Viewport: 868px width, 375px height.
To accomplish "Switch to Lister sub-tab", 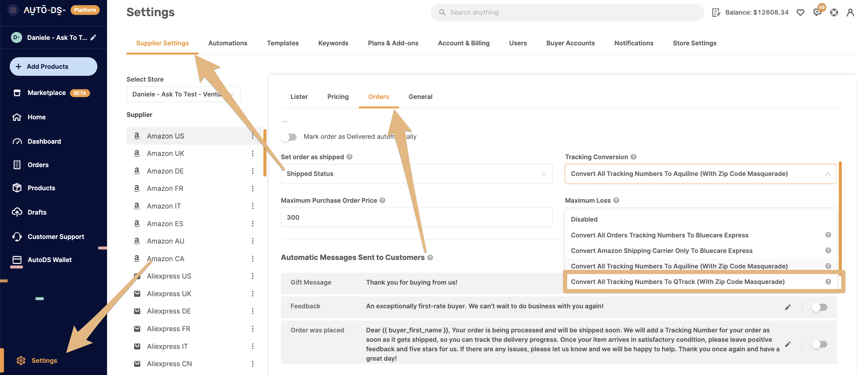I will [299, 97].
